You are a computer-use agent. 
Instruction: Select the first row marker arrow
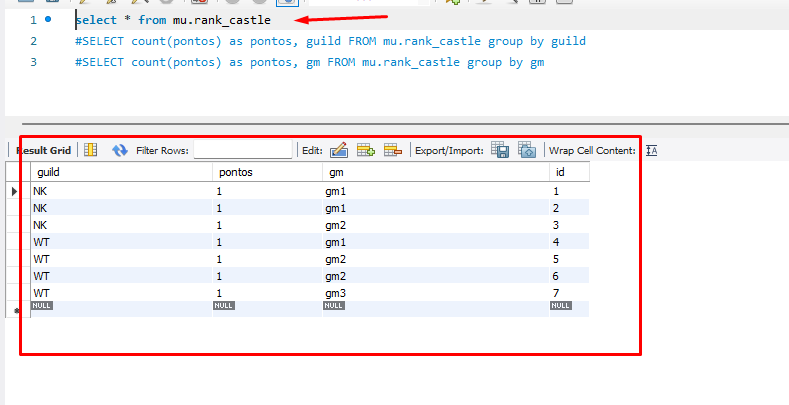pyautogui.click(x=14, y=190)
